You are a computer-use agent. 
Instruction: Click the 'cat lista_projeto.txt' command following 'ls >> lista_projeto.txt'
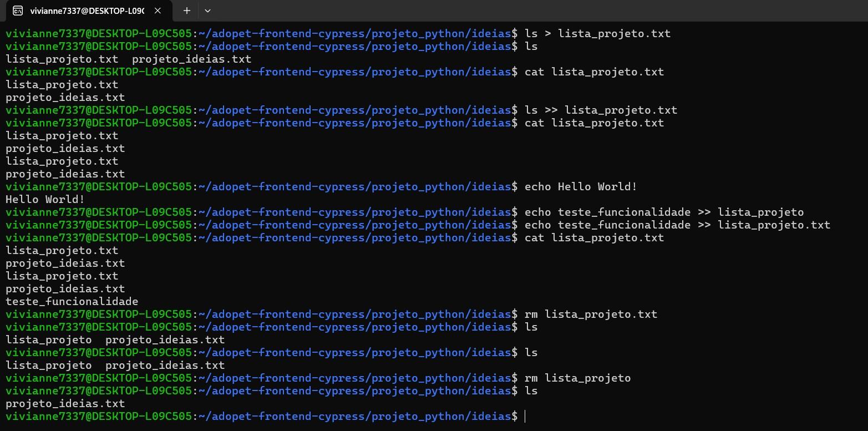pos(594,123)
